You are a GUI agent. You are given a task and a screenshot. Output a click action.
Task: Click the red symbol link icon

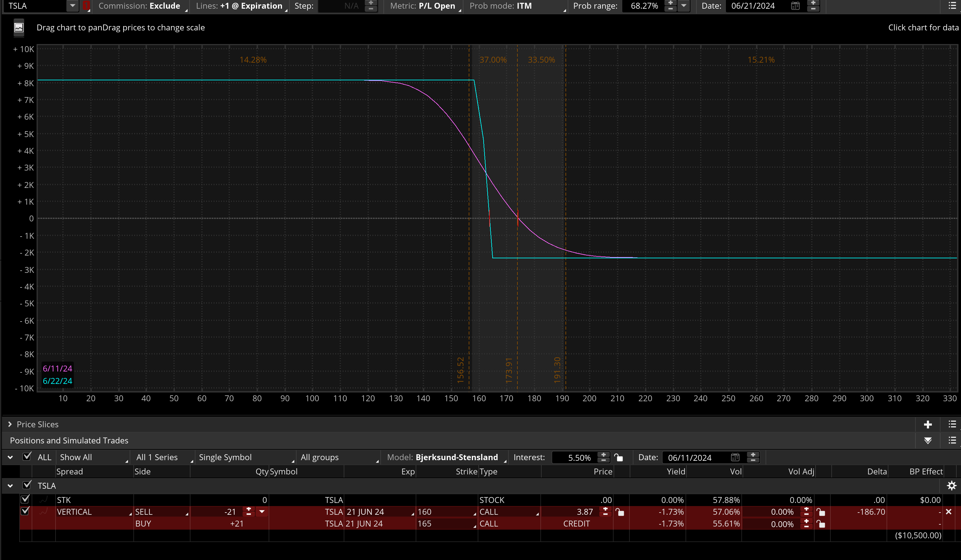click(x=87, y=6)
